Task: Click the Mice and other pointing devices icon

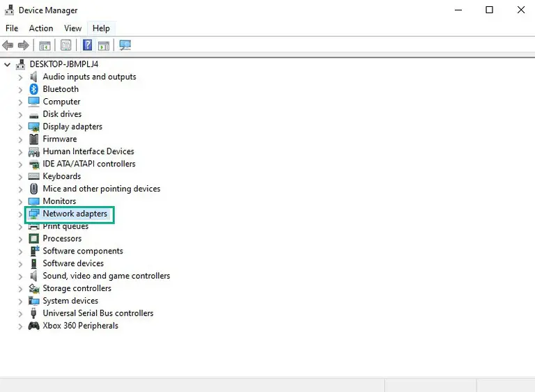Action: click(x=33, y=189)
